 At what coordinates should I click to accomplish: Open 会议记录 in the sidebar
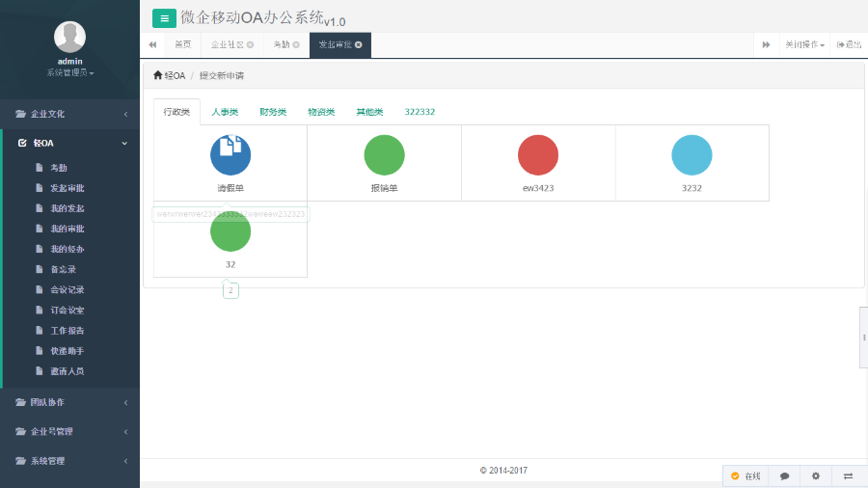tap(68, 289)
